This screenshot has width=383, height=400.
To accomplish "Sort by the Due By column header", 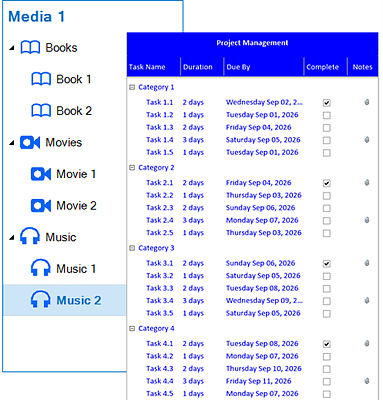I will click(264, 67).
